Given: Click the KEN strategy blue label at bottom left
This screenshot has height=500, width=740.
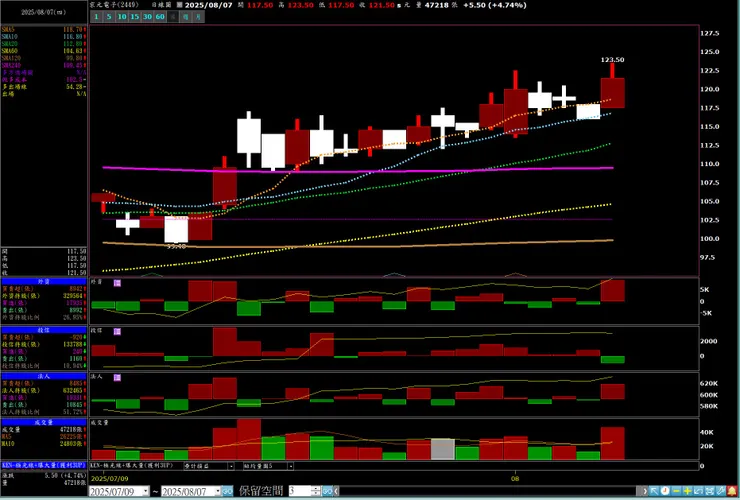Looking at the screenshot, I should 44,466.
